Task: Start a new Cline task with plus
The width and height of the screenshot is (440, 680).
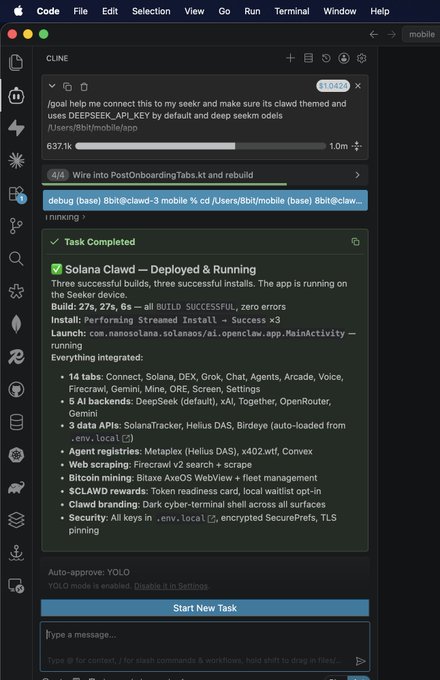Action: pyautogui.click(x=290, y=58)
